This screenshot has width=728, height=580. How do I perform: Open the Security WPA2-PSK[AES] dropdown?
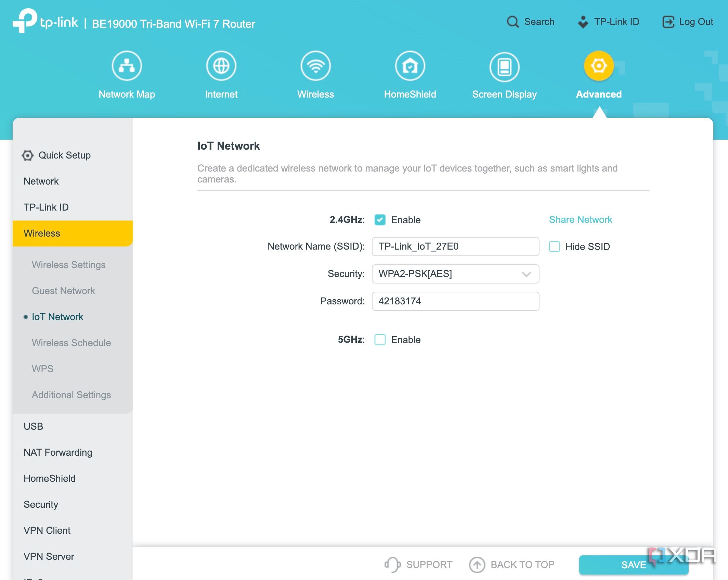pos(455,274)
